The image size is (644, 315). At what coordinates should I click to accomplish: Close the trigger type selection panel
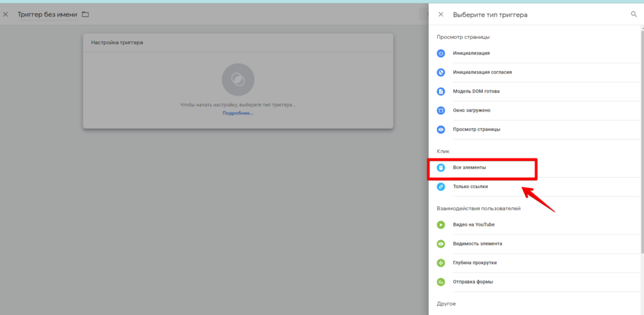click(441, 14)
